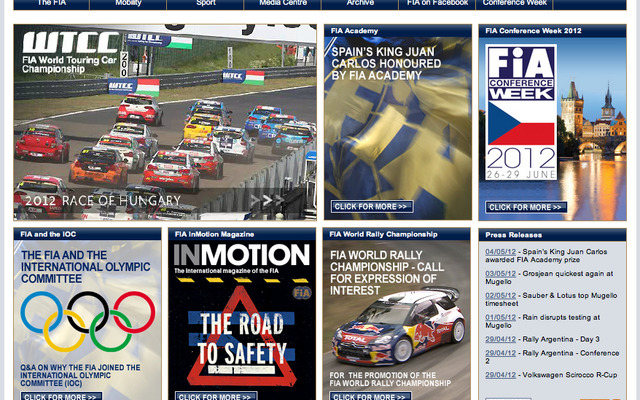Viewport: 640px width, 400px height.
Task: Click the Prague bridge photo
Action: point(592,131)
